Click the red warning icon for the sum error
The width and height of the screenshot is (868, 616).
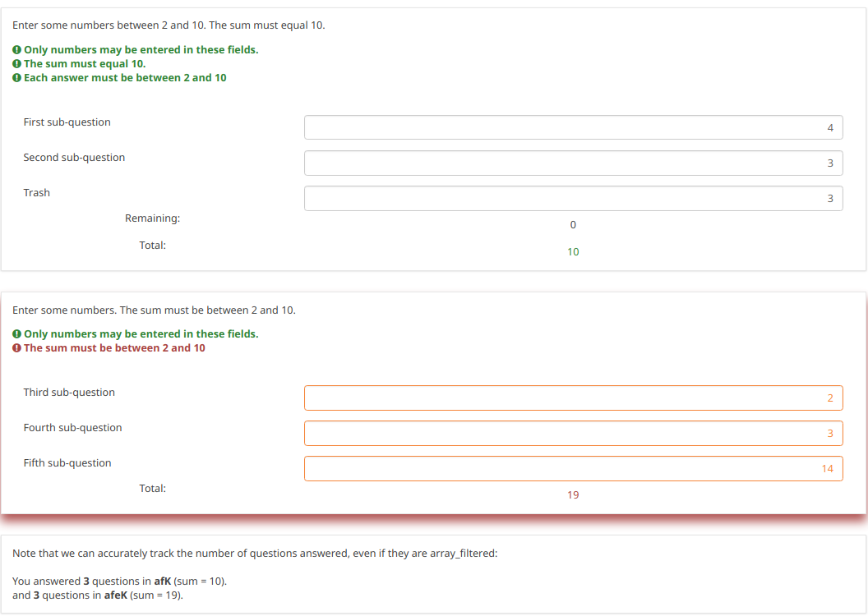(17, 348)
